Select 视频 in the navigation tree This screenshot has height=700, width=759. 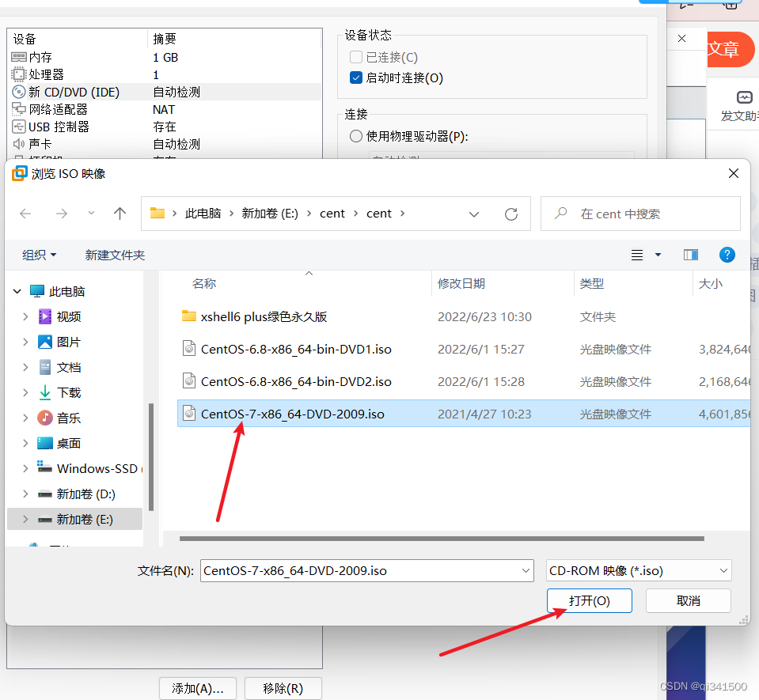pos(68,317)
